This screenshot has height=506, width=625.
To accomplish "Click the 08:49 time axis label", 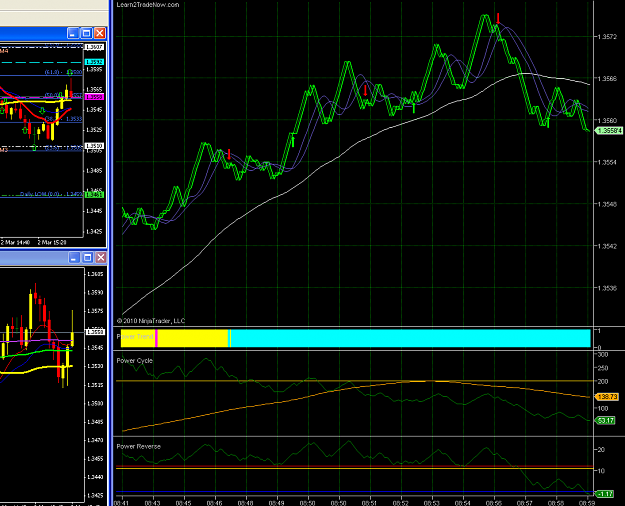I will coord(277,503).
